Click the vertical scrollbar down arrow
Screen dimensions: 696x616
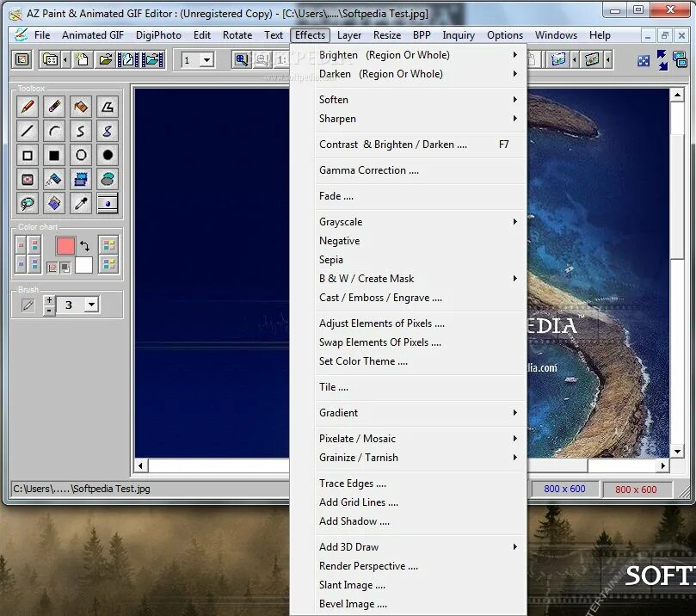[x=677, y=452]
